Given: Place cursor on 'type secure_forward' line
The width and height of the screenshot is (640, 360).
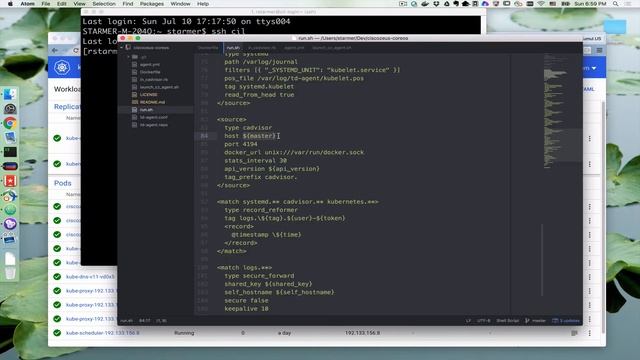Looking at the screenshot, I should pos(259,276).
